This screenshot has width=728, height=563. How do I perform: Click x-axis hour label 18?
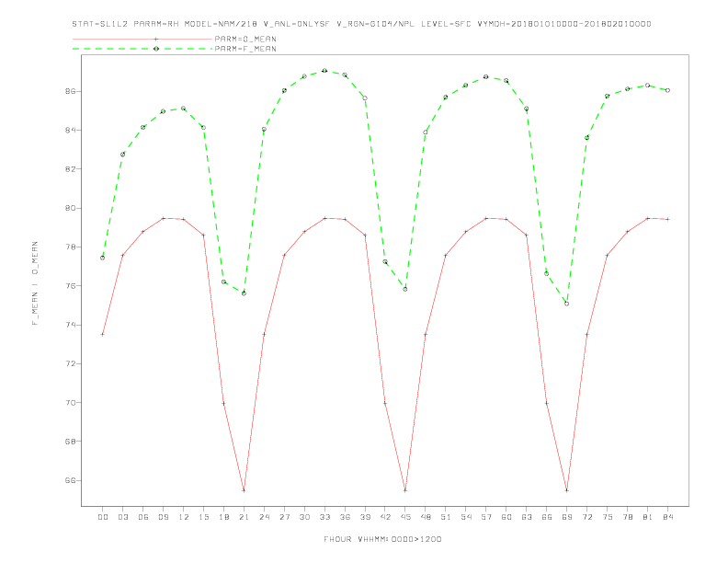click(x=223, y=517)
